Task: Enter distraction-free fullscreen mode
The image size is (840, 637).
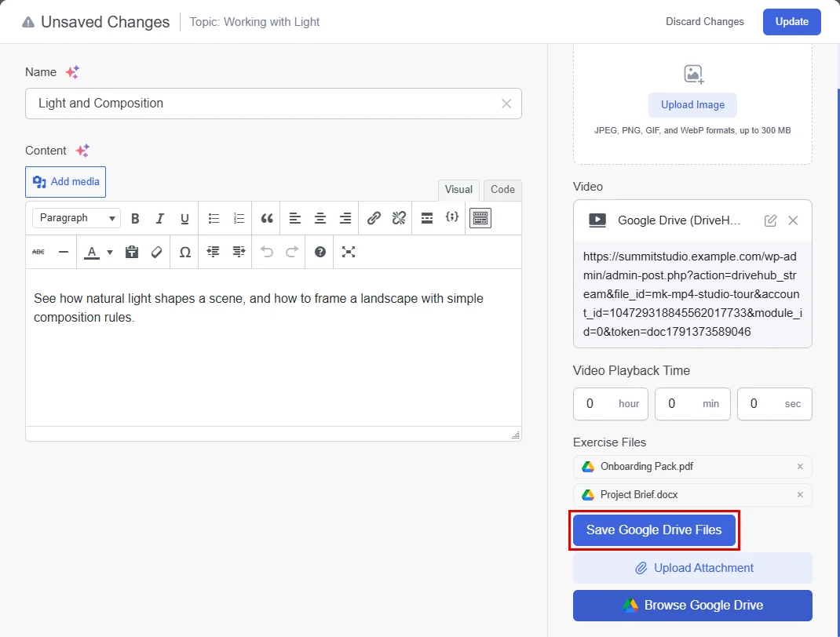Action: pos(349,252)
